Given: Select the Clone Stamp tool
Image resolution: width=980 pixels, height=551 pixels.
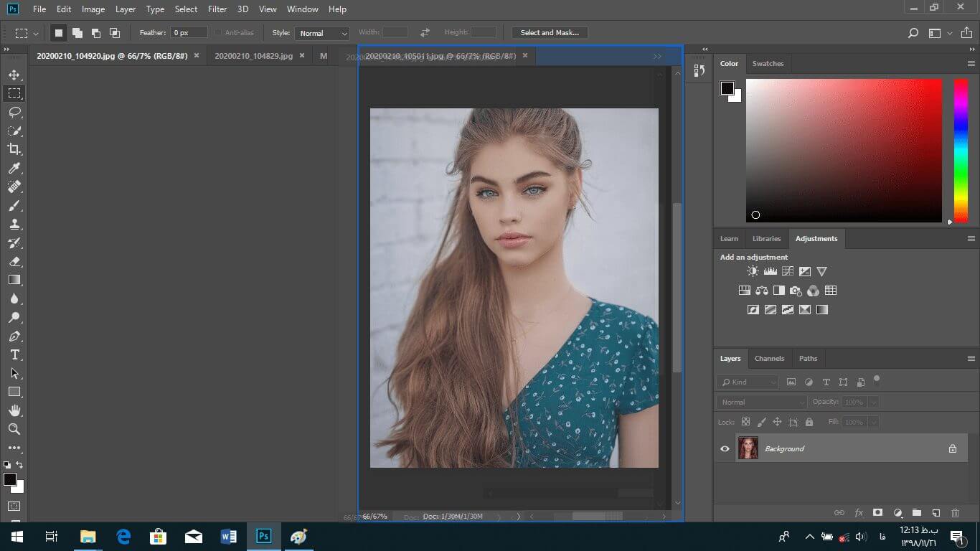Looking at the screenshot, I should 14,224.
